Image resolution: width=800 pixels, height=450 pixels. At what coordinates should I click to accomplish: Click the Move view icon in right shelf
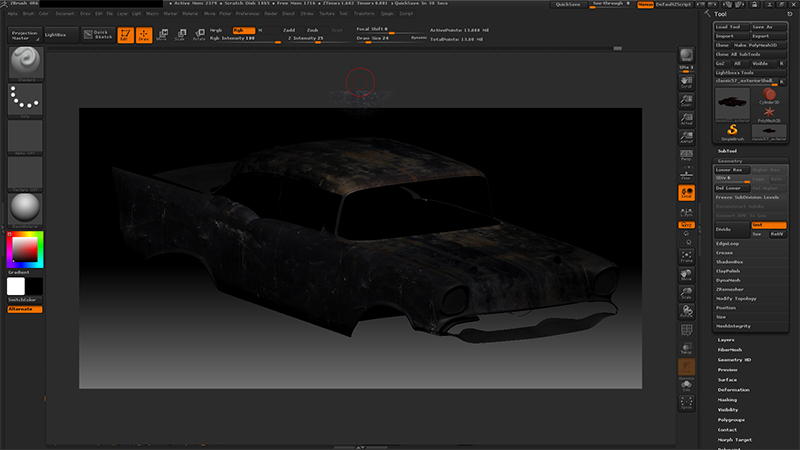tap(686, 275)
